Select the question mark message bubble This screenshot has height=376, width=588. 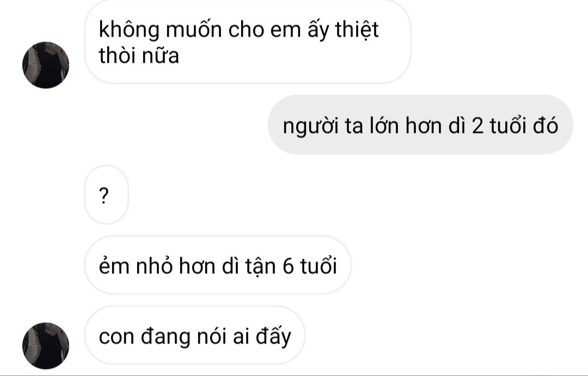point(107,195)
